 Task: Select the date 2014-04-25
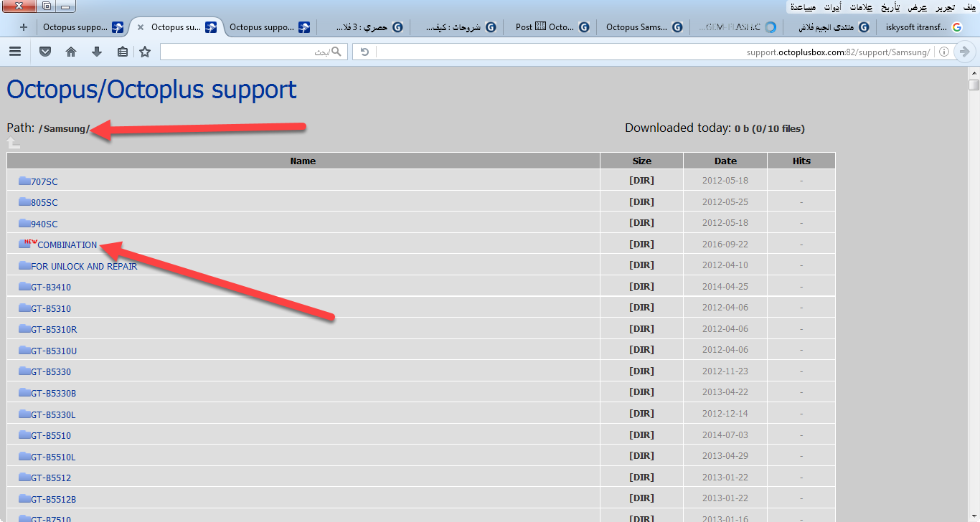point(725,287)
